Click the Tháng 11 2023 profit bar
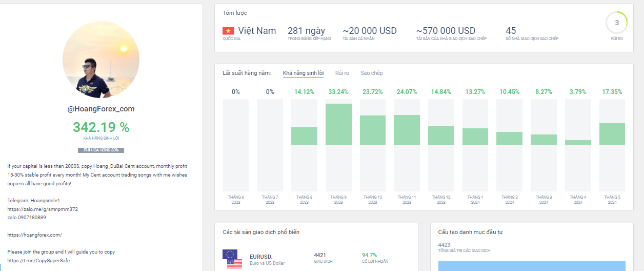The image size is (644, 271). [x=407, y=130]
